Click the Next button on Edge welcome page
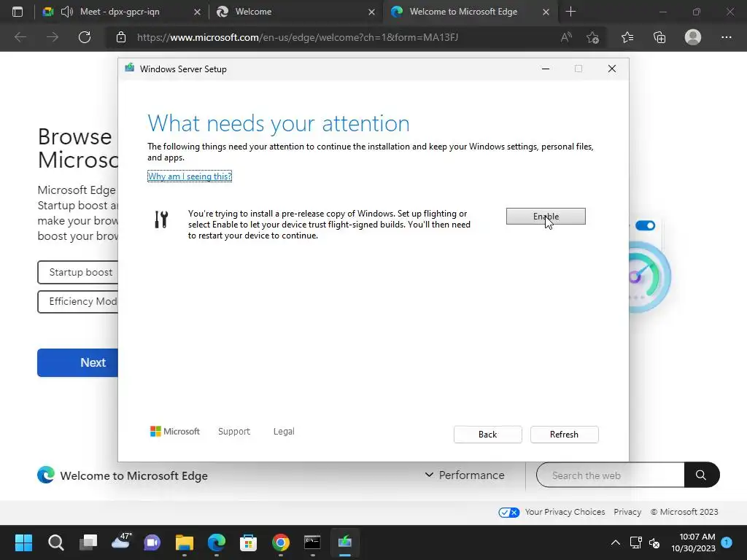This screenshot has height=560, width=747. pyautogui.click(x=78, y=363)
